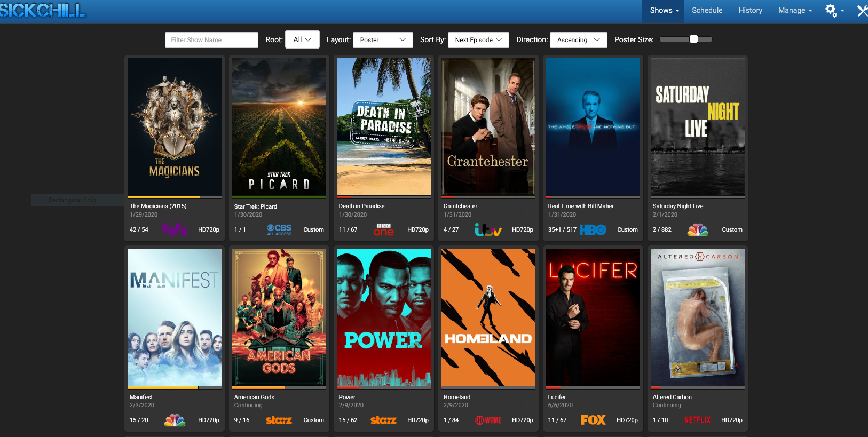Click the CBS All Access network logo
Image resolution: width=868 pixels, height=437 pixels.
click(279, 229)
